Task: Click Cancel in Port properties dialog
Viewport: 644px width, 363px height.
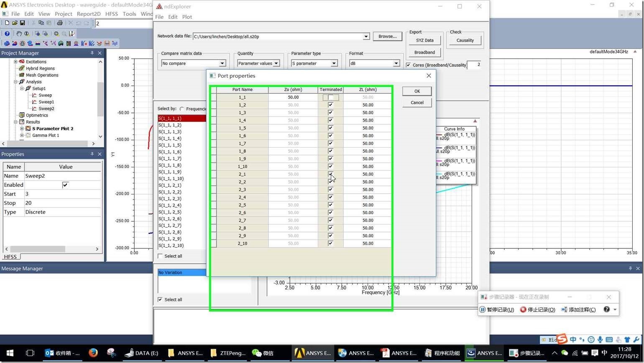Action: click(417, 102)
